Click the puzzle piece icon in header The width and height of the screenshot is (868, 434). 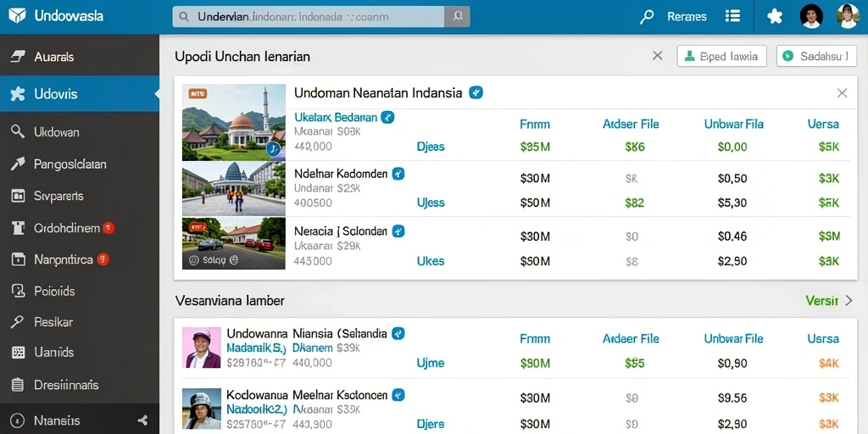pyautogui.click(x=775, y=17)
